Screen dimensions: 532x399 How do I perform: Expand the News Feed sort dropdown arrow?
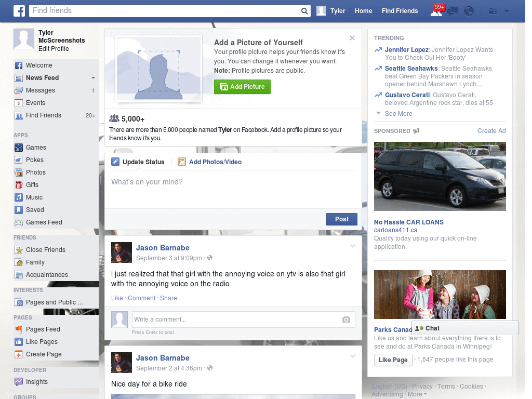[x=93, y=78]
